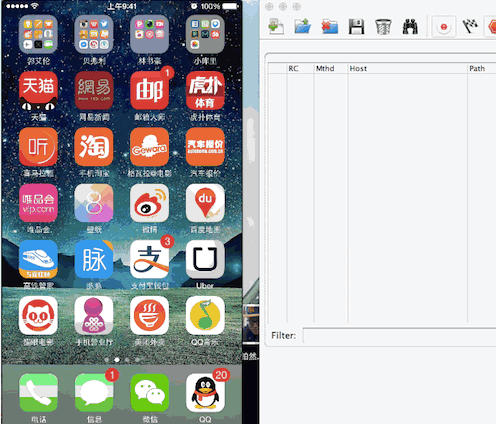Viewport: 496px width, 424px height.
Task: Open the Phone app in dock
Action: pyautogui.click(x=38, y=393)
